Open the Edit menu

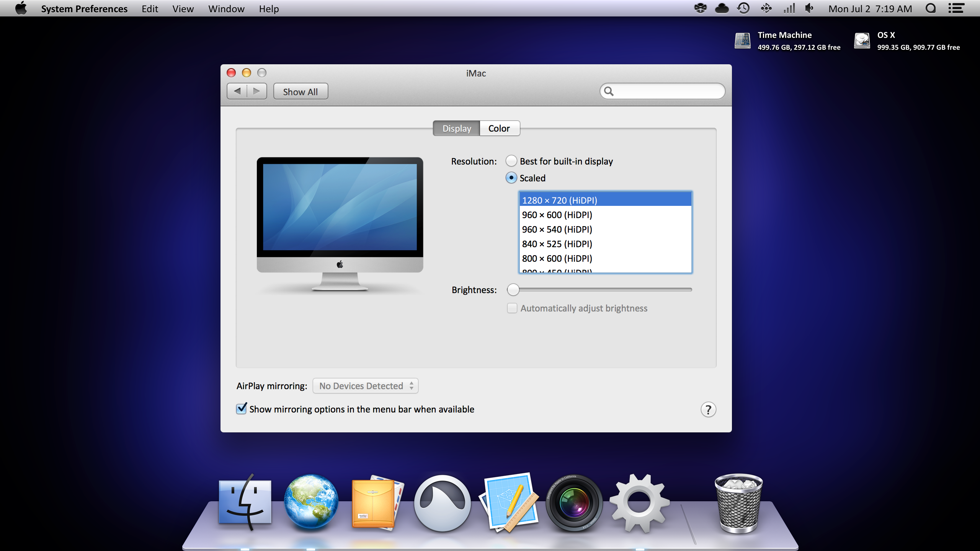(150, 8)
